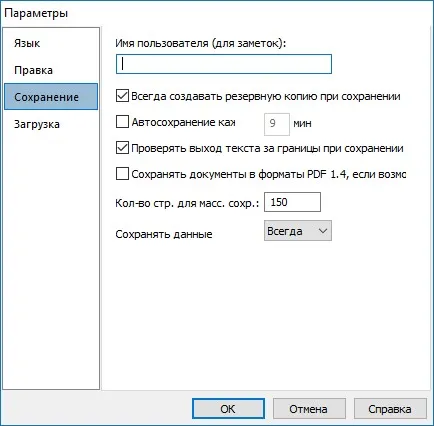The width and height of the screenshot is (434, 426).
Task: Click the Отмена button
Action: tap(309, 409)
